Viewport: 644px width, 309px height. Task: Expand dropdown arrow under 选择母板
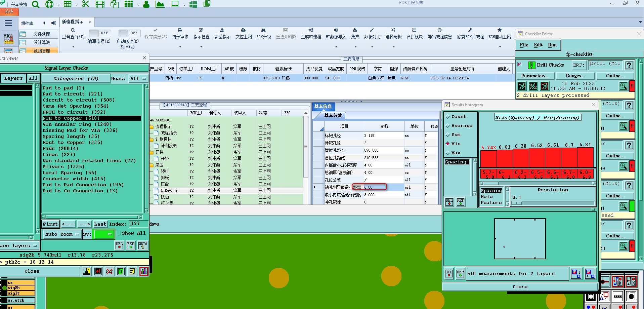pyautogui.click(x=393, y=47)
